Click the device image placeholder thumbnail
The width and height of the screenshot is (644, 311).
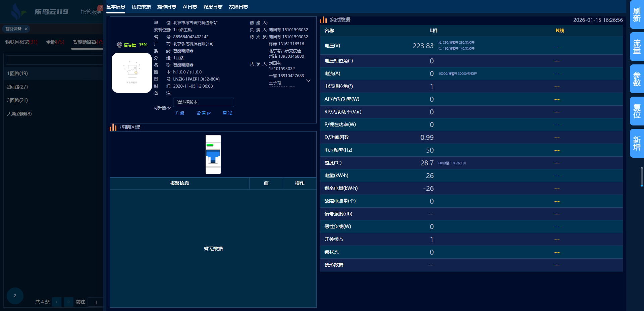coord(131,73)
